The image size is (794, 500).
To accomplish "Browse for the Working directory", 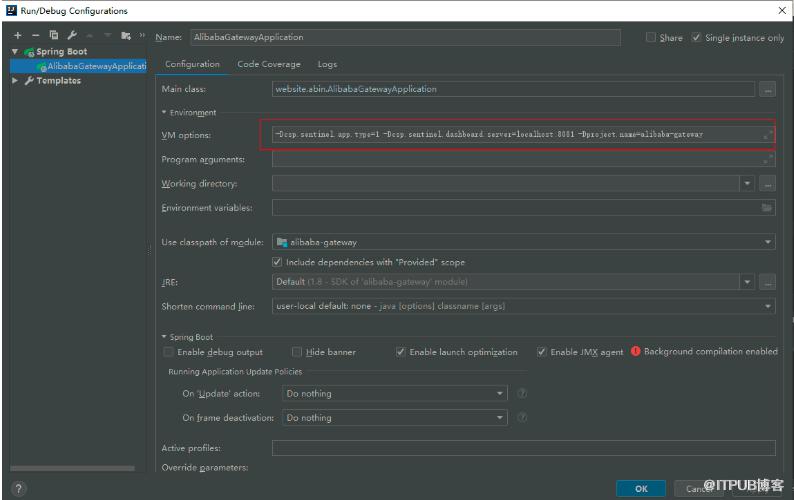I will 768,184.
